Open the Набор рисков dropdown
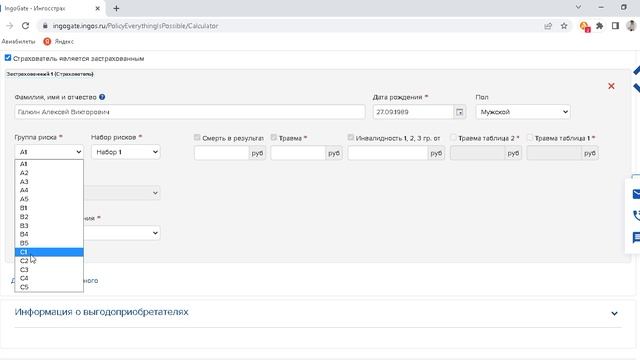The width and height of the screenshot is (640, 360). click(x=125, y=152)
